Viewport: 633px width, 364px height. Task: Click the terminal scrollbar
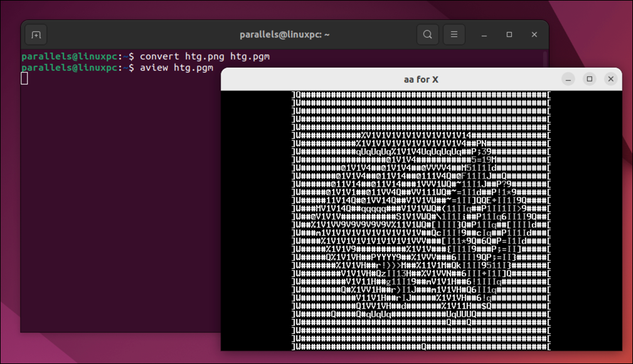[x=545, y=60]
